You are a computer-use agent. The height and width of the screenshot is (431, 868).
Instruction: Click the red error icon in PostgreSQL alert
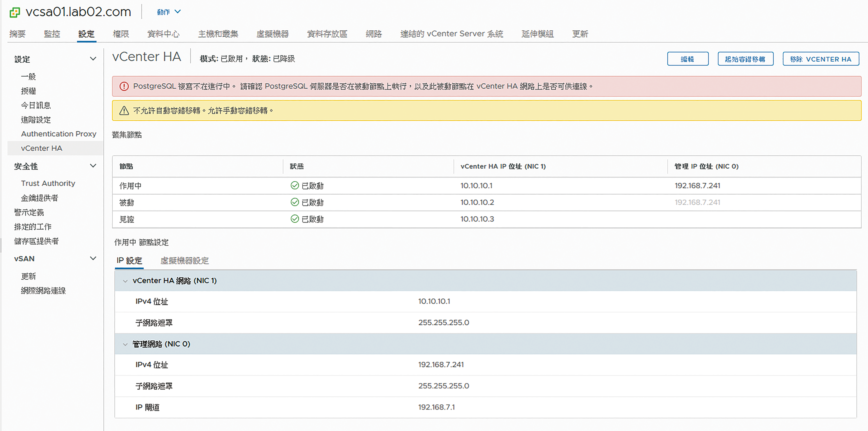click(x=124, y=86)
